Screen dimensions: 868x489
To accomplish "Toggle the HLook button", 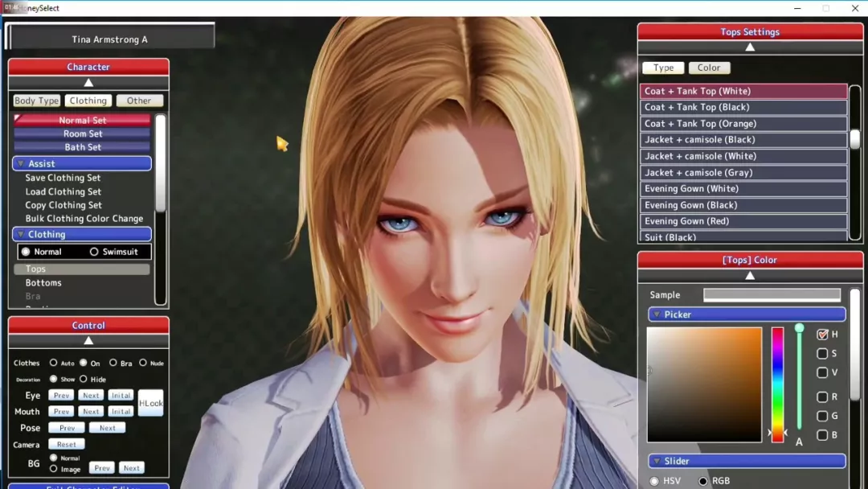I will (150, 403).
